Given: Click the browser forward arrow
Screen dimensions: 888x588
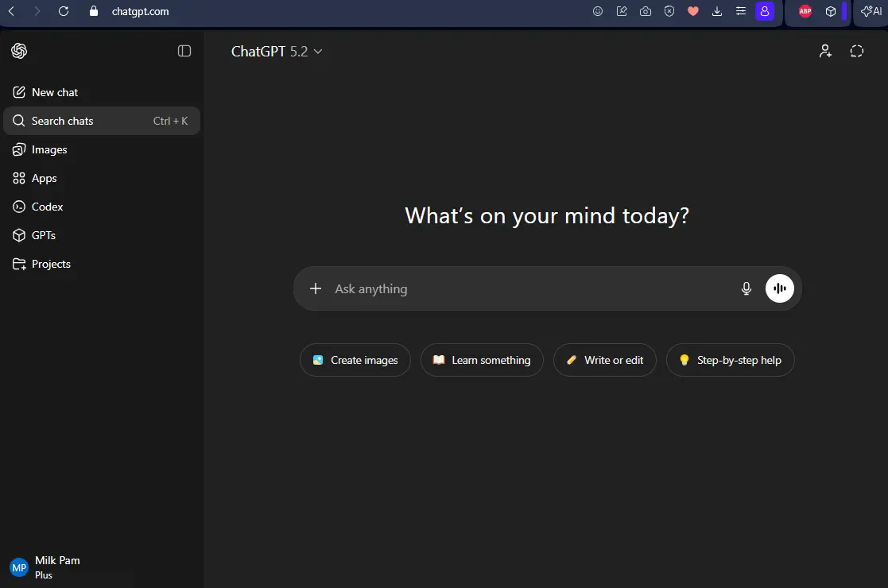Looking at the screenshot, I should click(x=37, y=11).
